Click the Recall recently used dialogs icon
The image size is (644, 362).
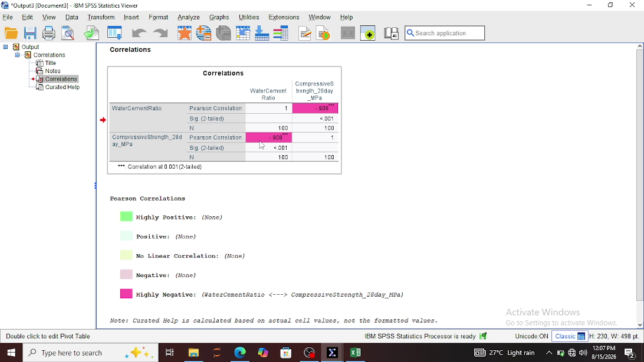point(114,33)
